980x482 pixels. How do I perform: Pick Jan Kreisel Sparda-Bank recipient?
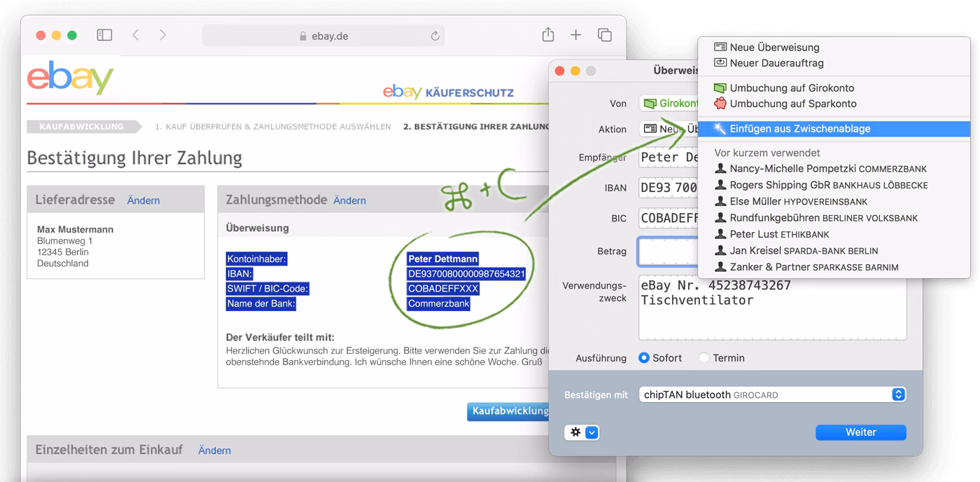pyautogui.click(x=834, y=250)
